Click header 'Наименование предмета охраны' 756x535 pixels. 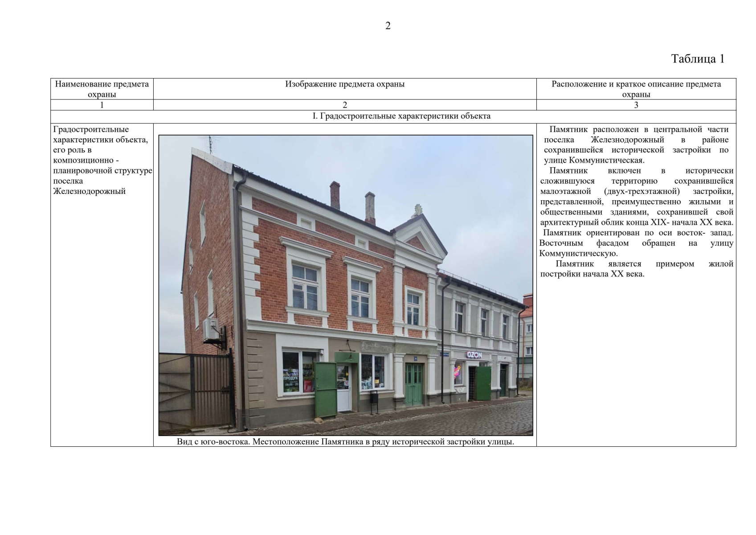102,89
